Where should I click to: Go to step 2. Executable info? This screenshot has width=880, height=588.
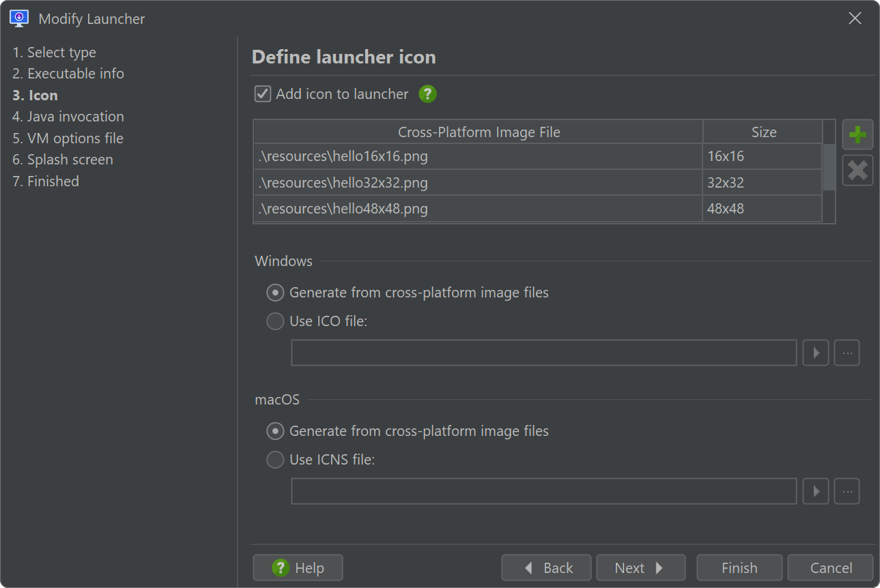(x=68, y=74)
